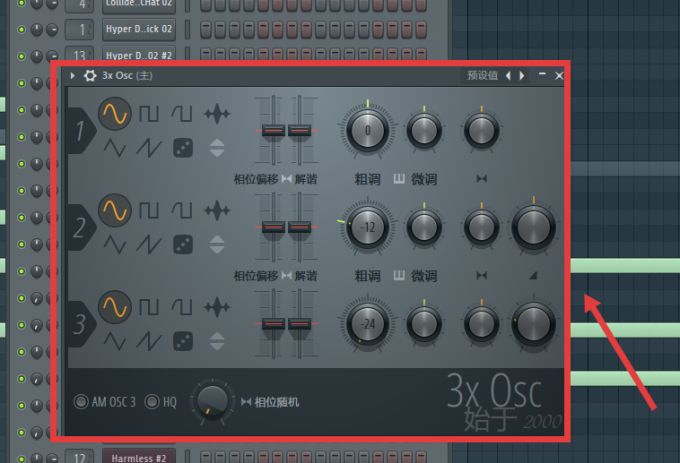Select triangle wave shape for oscillator 1

point(115,148)
